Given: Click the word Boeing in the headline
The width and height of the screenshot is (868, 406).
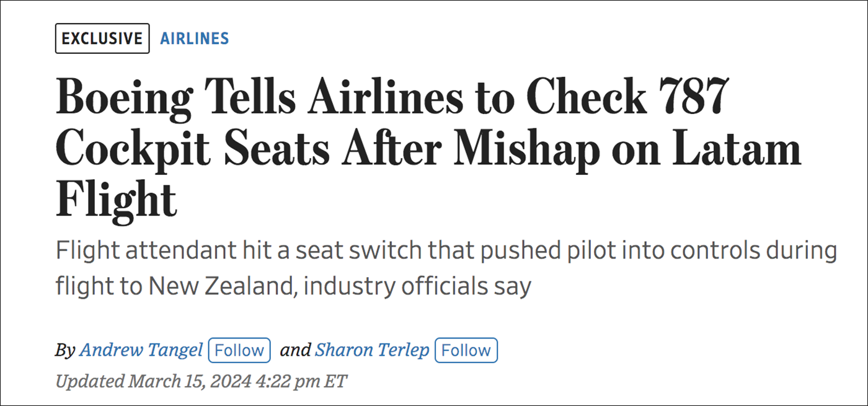Looking at the screenshot, I should point(120,99).
